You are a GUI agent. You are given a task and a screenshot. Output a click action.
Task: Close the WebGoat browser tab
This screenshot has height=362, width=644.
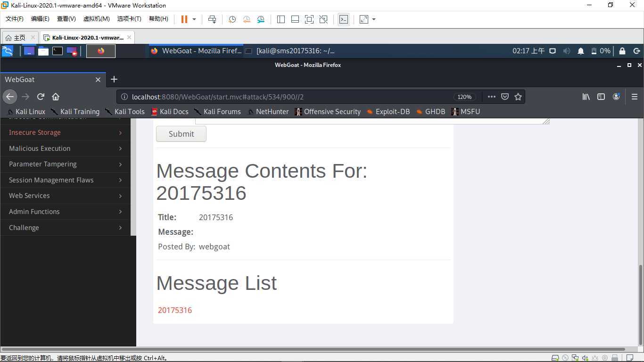pyautogui.click(x=98, y=80)
